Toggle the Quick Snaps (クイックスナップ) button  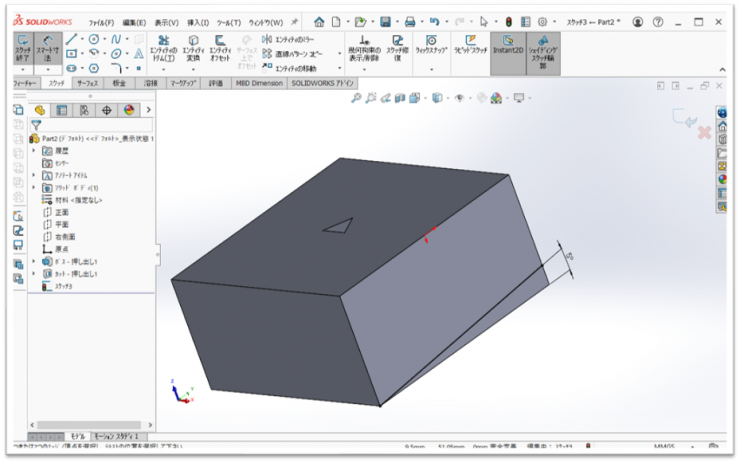click(431, 46)
